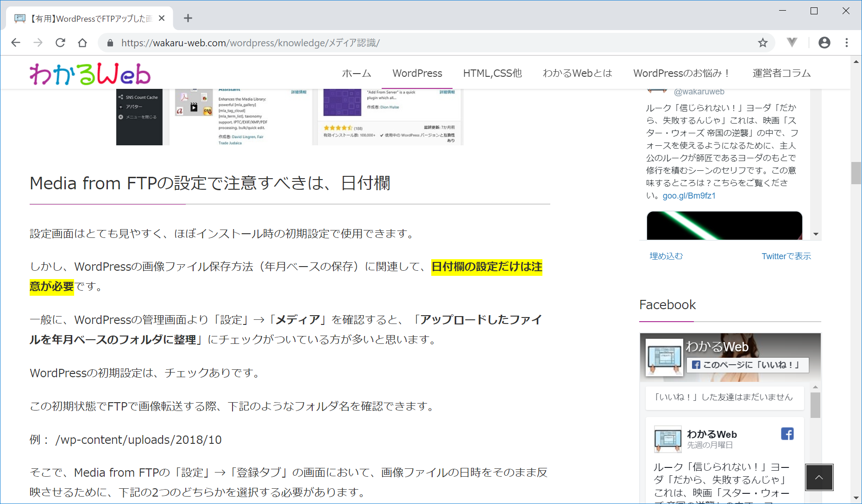Open Chrome three-dot menu
Image resolution: width=862 pixels, height=504 pixels.
846,43
